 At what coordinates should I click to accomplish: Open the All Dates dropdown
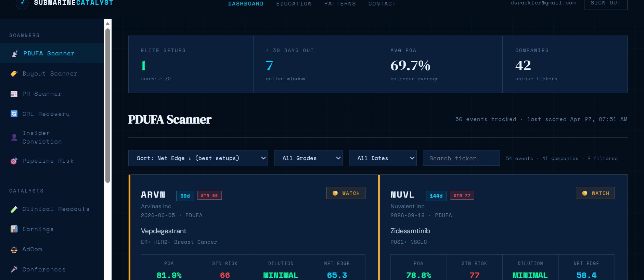pyautogui.click(x=383, y=158)
